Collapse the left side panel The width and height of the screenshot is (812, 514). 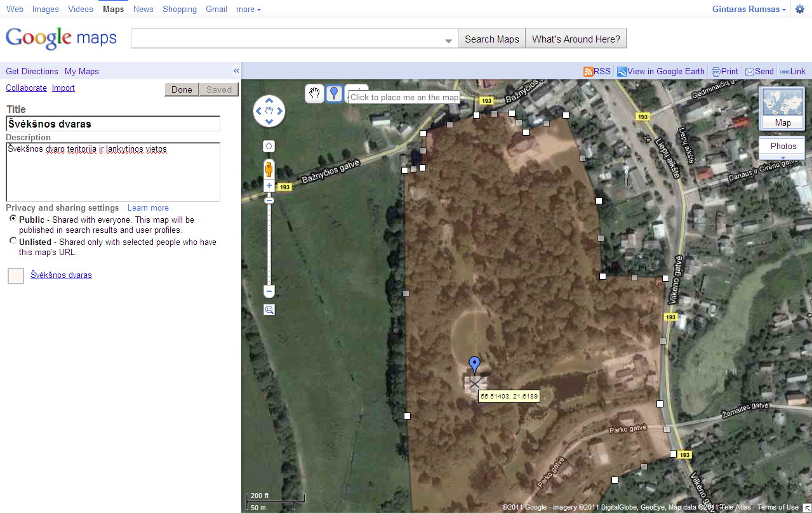pos(236,71)
